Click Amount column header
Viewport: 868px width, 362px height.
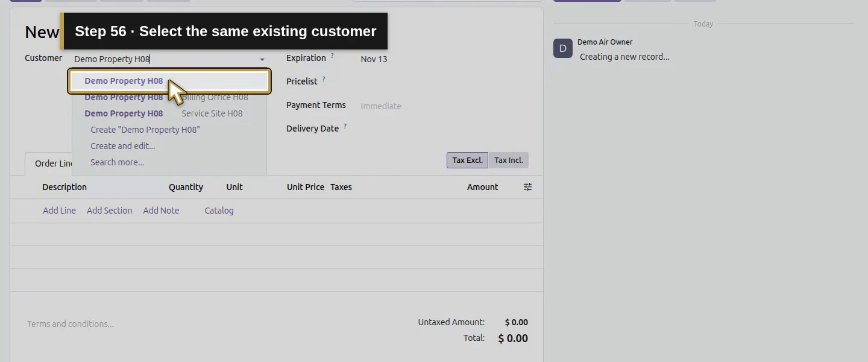coord(482,187)
